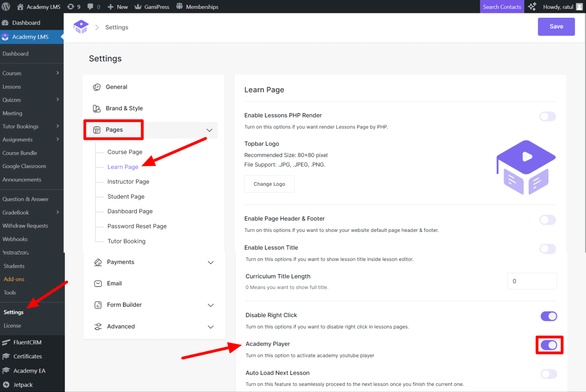
Task: Enable Lessons PHP Render
Action: pyautogui.click(x=547, y=116)
